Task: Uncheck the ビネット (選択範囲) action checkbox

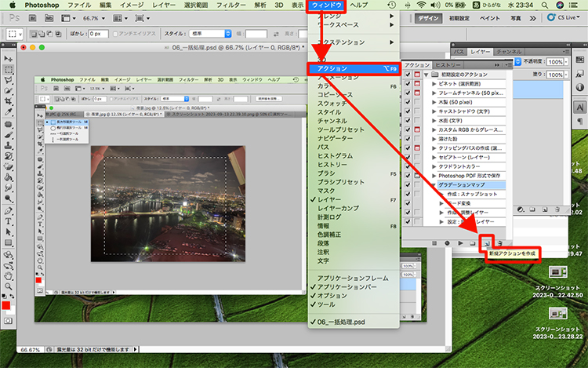Action: (408, 84)
